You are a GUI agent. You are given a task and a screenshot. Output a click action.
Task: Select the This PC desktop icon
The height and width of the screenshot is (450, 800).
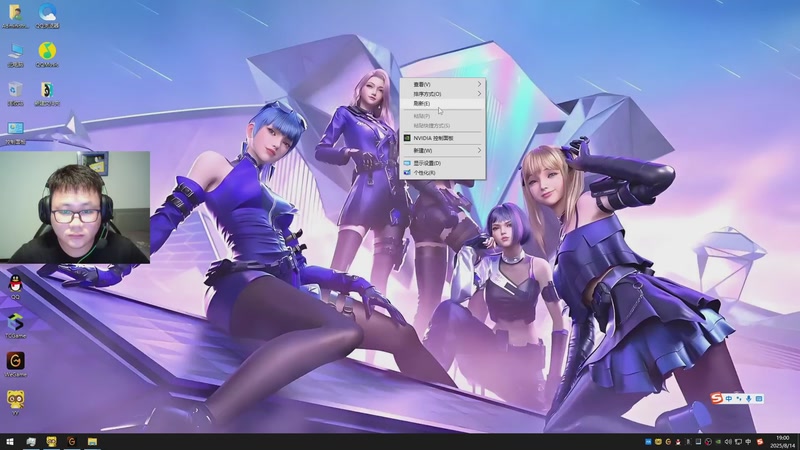pyautogui.click(x=15, y=55)
